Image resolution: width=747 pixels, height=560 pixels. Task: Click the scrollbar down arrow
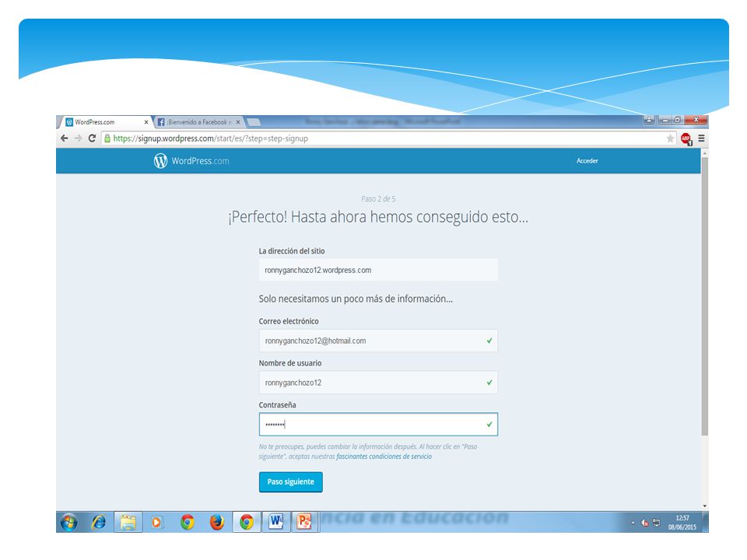[705, 506]
